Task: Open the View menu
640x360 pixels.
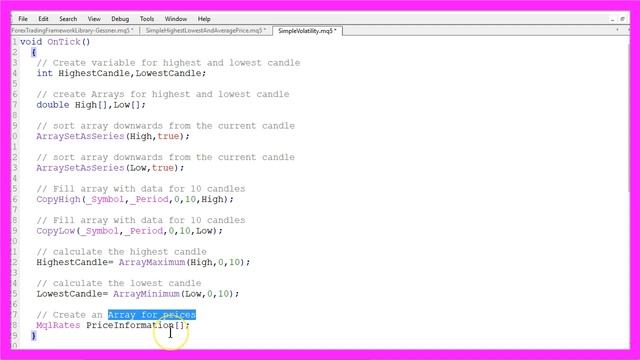Action: tap(94, 19)
